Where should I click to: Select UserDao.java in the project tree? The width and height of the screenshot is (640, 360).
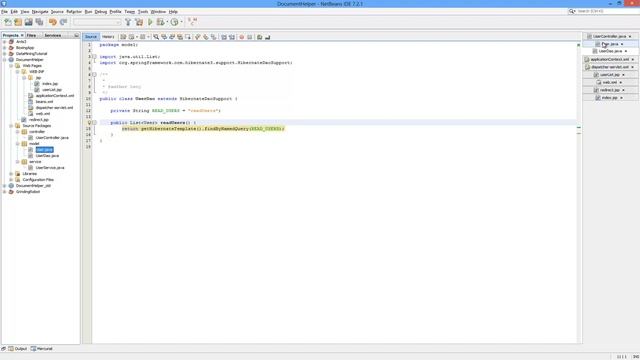click(x=47, y=156)
